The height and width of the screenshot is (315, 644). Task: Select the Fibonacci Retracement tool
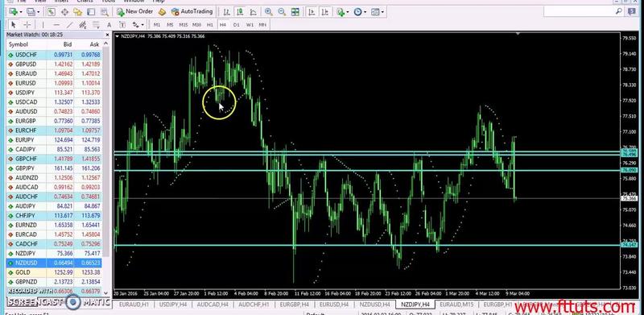pyautogui.click(x=96, y=25)
